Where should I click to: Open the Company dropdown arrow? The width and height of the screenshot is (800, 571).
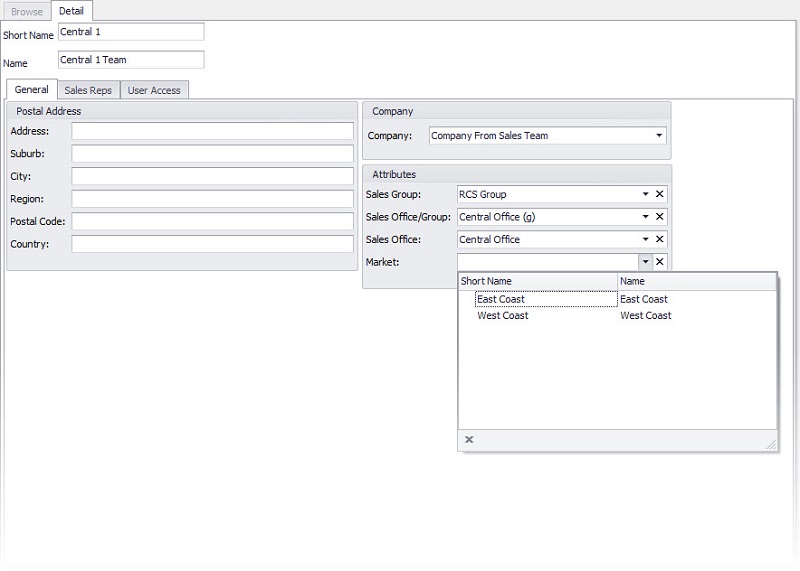coord(659,135)
